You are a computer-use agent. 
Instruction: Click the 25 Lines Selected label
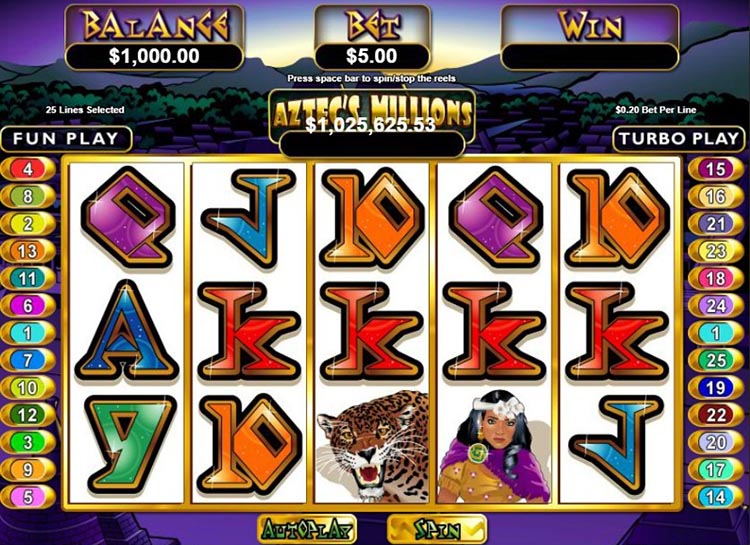[x=85, y=110]
